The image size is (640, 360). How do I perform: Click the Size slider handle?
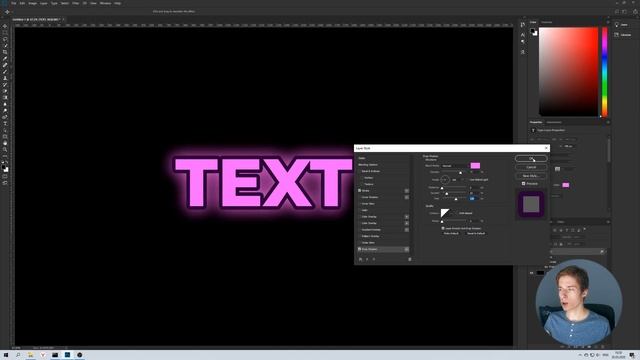(x=456, y=199)
